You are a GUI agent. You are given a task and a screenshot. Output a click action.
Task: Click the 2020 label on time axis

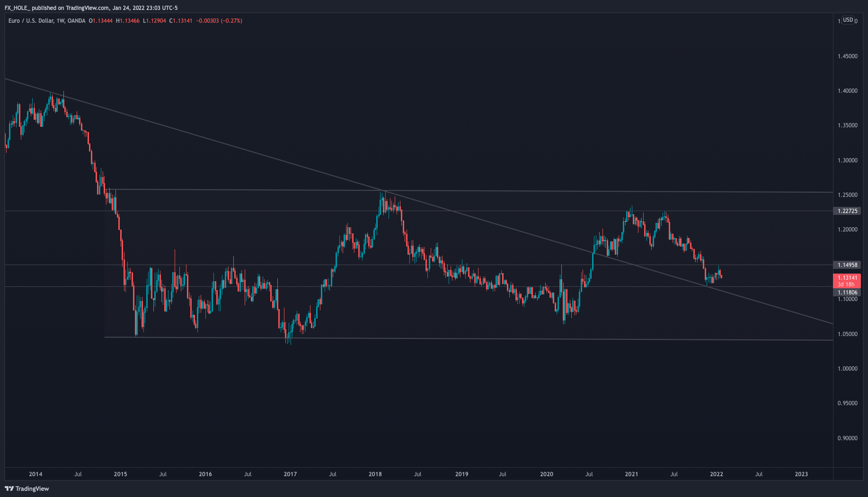[547, 474]
